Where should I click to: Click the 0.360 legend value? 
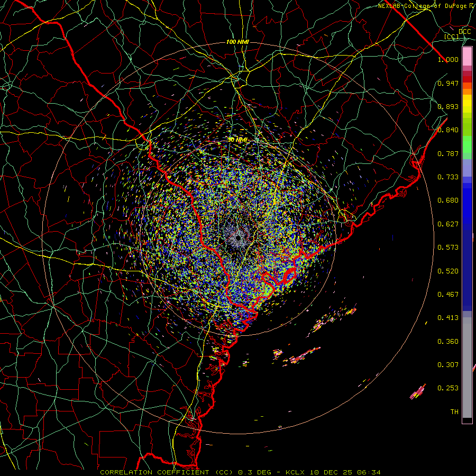coord(448,341)
